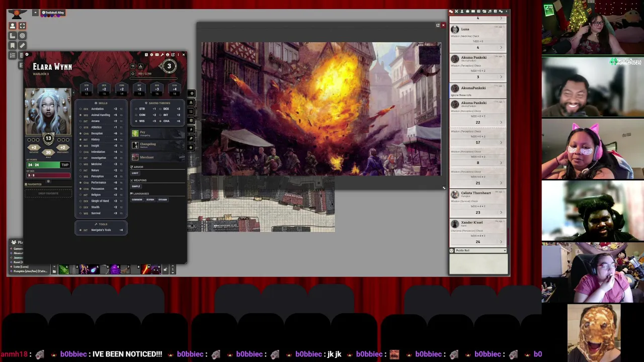644x362 pixels.
Task: Trigger macro slot 9 red slash
Action: click(145, 269)
